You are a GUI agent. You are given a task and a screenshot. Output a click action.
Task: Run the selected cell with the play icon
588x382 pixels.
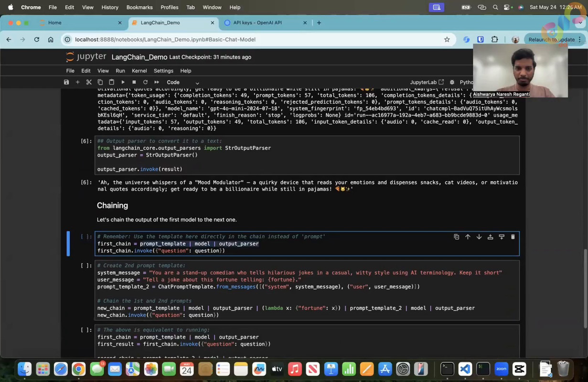pyautogui.click(x=123, y=82)
